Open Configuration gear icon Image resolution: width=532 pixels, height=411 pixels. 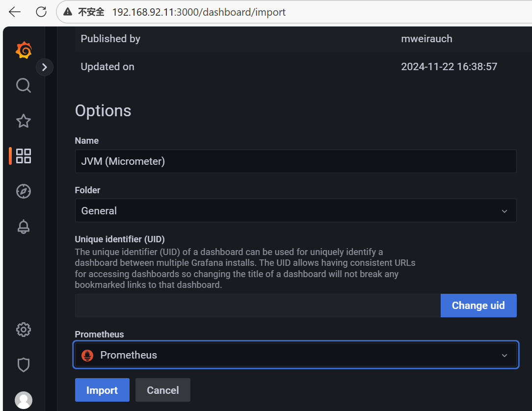[x=24, y=330]
